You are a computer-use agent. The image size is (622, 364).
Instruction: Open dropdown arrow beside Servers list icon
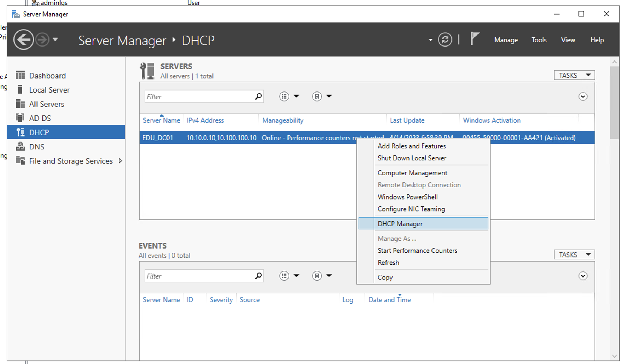coord(296,96)
